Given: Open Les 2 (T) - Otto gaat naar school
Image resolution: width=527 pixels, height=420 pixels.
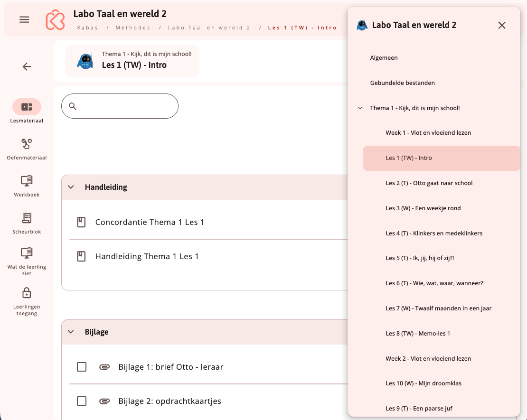Looking at the screenshot, I should point(429,183).
